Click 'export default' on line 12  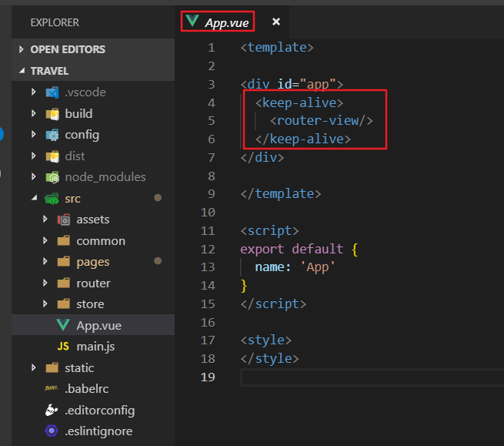[x=292, y=249]
